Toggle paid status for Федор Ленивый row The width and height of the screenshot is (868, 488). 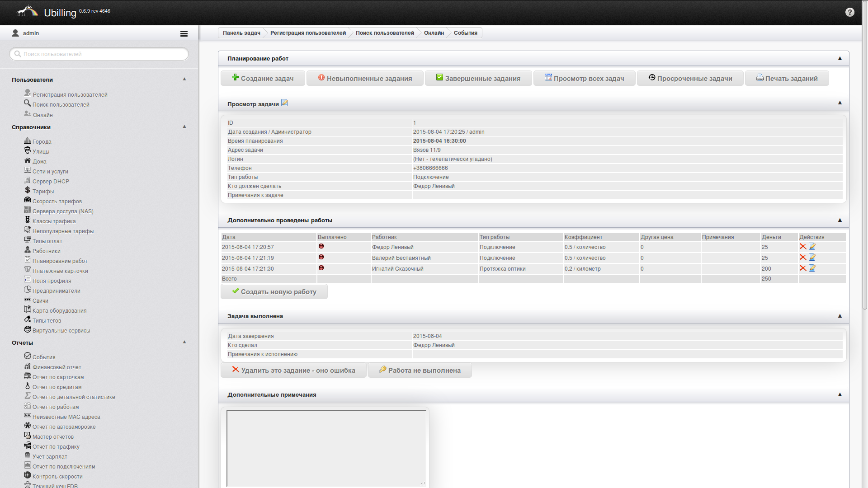(321, 246)
